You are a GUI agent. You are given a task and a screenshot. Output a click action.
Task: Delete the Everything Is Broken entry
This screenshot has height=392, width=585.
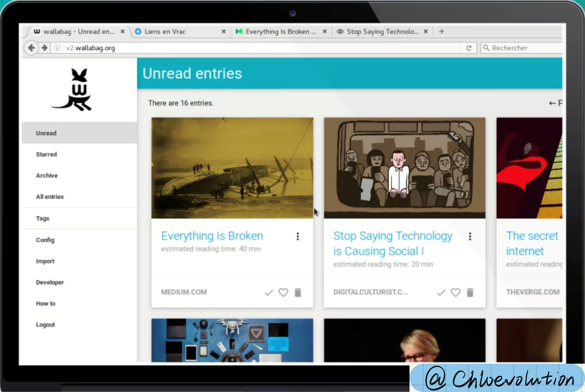point(298,292)
